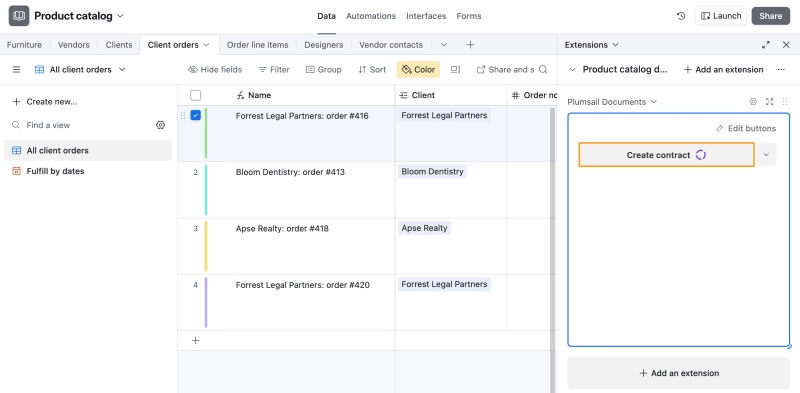Open row height toolbar icon
800x393 pixels.
456,69
